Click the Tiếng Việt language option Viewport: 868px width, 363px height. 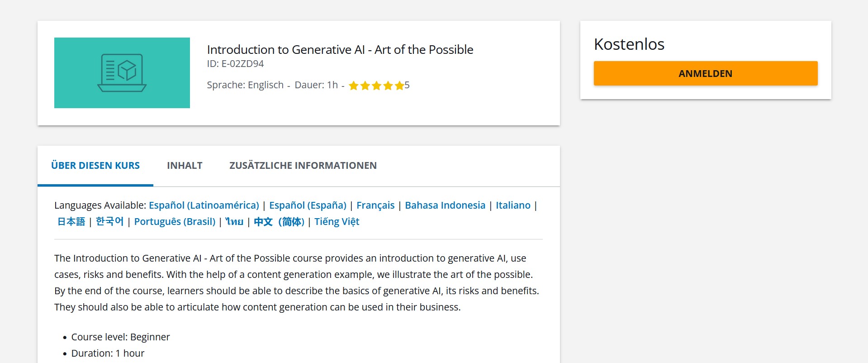pyautogui.click(x=337, y=221)
